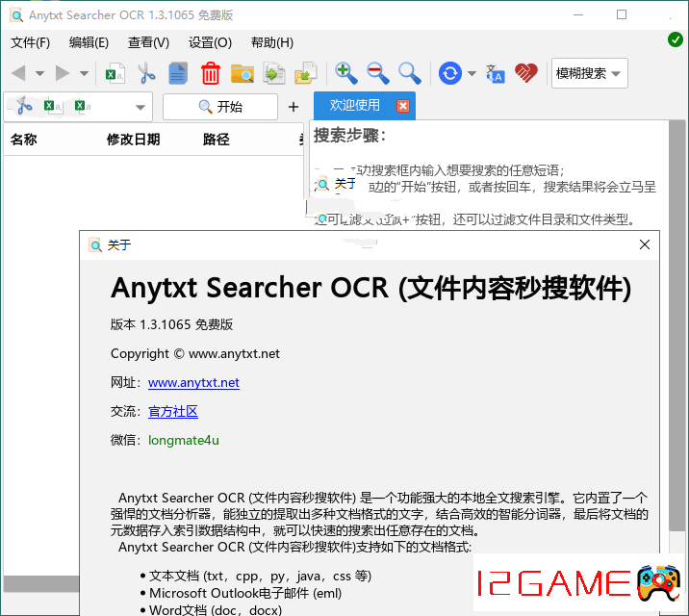This screenshot has width=689, height=616.
Task: Click the folder search icon
Action: [242, 73]
